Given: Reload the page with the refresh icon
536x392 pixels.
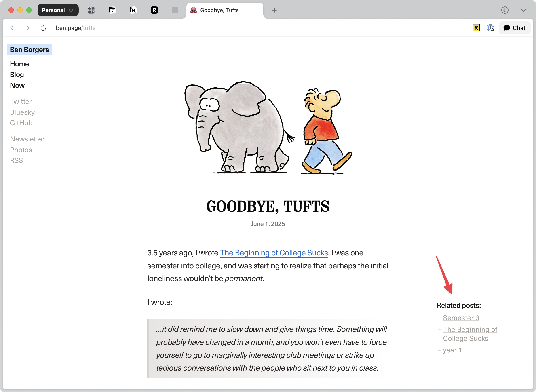Looking at the screenshot, I should (43, 28).
